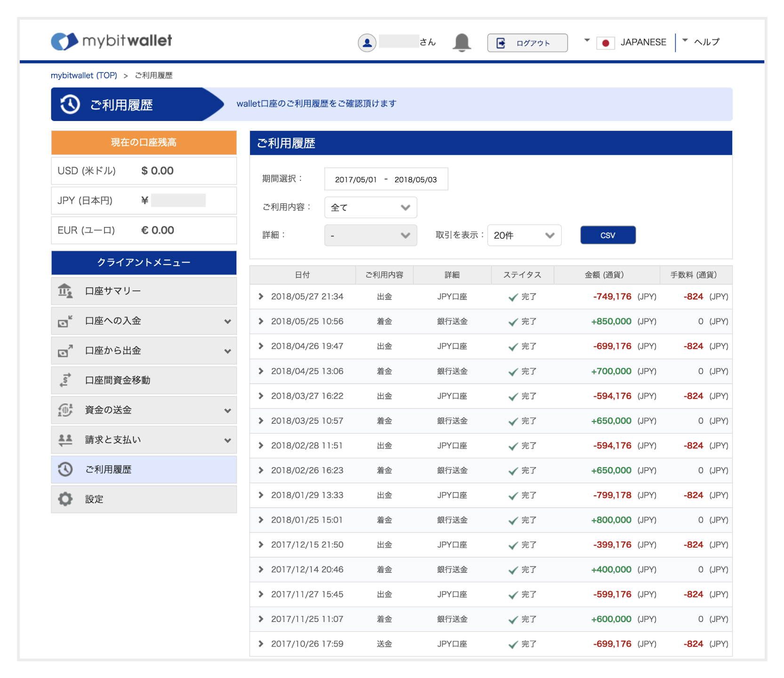Click the user profile avatar icon

pyautogui.click(x=367, y=43)
